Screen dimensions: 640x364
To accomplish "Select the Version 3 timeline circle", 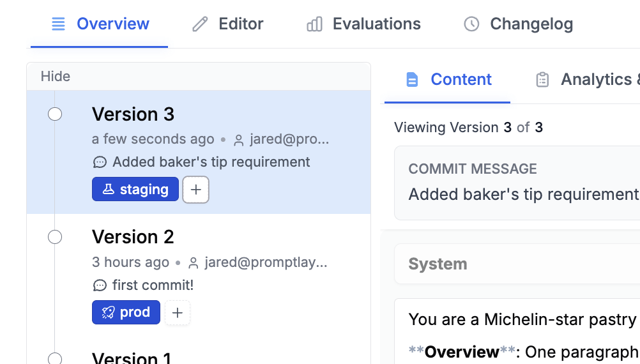I will pos(55,114).
